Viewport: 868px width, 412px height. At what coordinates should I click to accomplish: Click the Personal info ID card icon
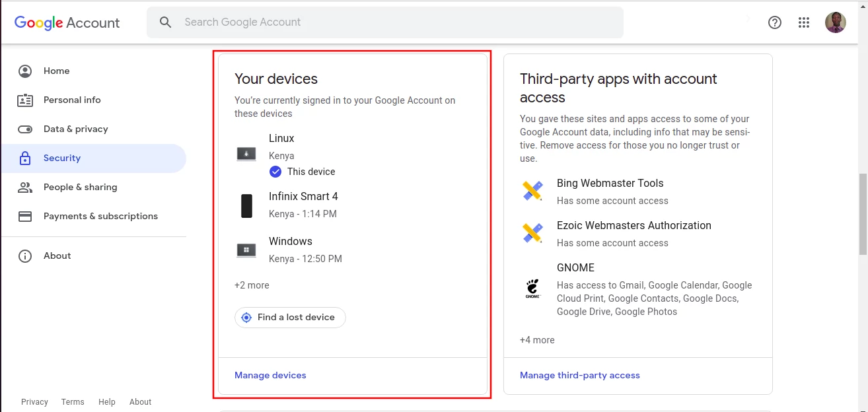(x=25, y=100)
